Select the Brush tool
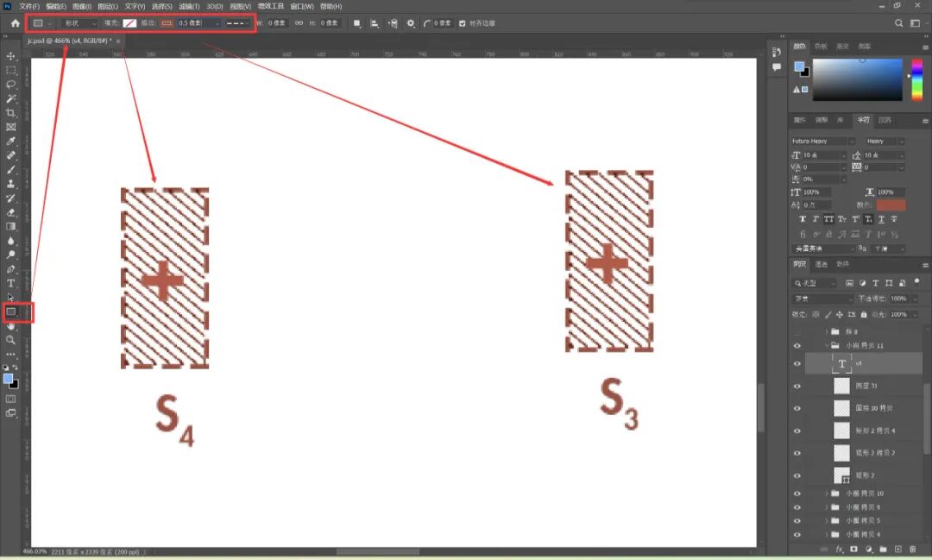The image size is (932, 560). [10, 170]
